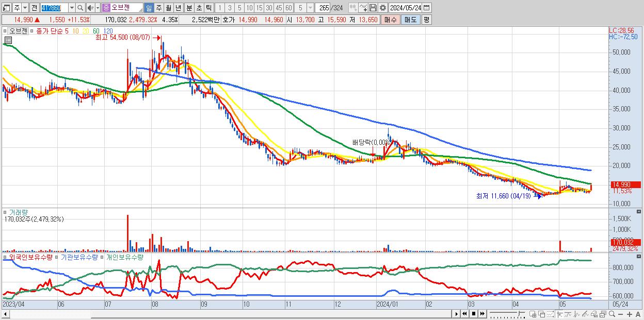Toggle the moving average line icon

(x=568, y=314)
